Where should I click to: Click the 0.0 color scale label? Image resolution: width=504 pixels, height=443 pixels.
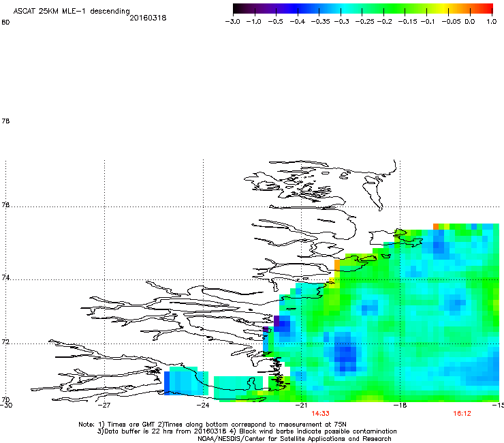click(x=470, y=22)
